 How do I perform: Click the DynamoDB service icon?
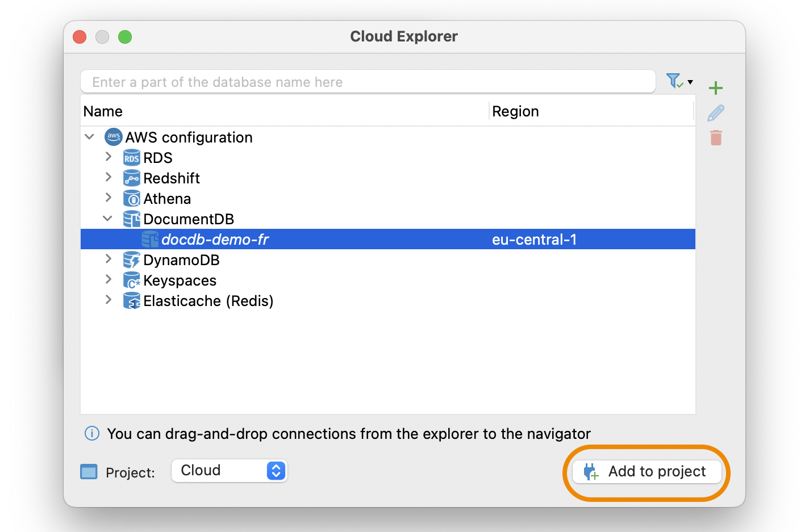tap(131, 259)
